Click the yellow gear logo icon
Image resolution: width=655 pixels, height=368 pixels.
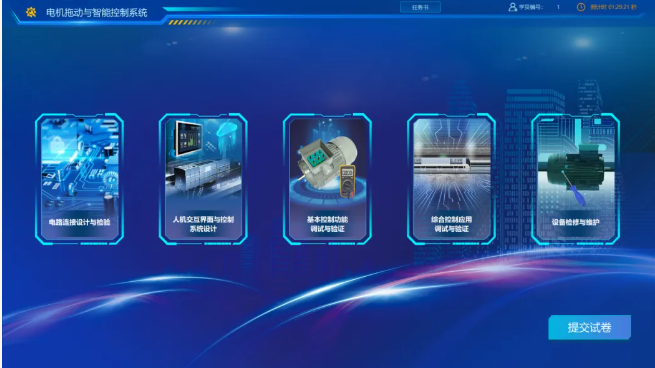pos(31,12)
